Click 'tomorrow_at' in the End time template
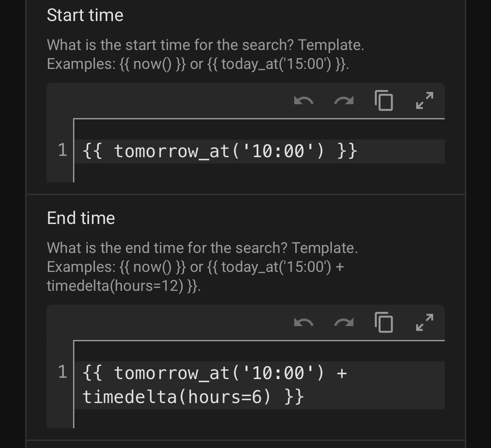The width and height of the screenshot is (491, 448). tap(171, 373)
